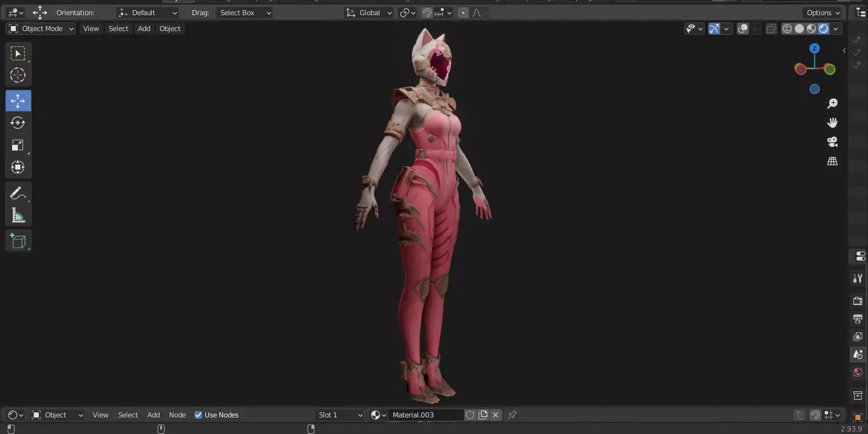Open overlays options arrow
868x434 pixels.
pos(754,29)
